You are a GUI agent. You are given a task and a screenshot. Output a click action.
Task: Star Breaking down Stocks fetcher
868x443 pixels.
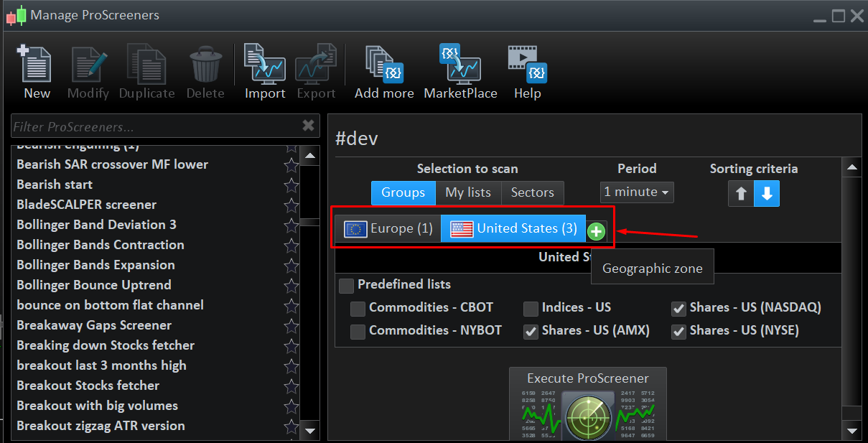291,346
